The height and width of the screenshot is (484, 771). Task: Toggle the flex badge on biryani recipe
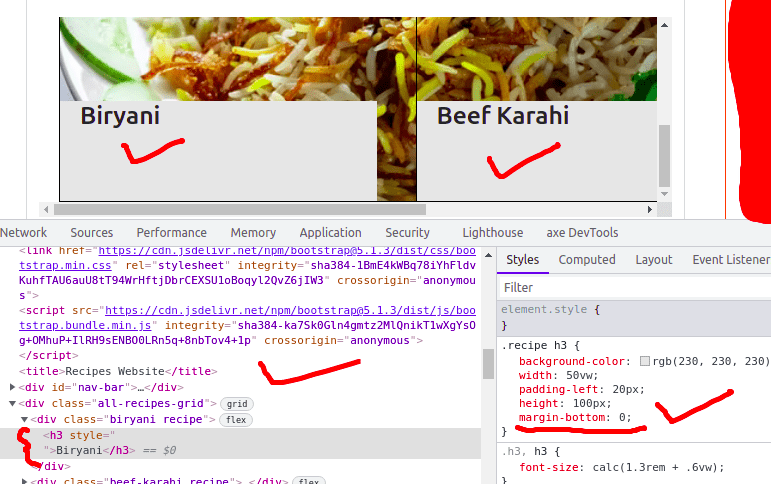236,420
